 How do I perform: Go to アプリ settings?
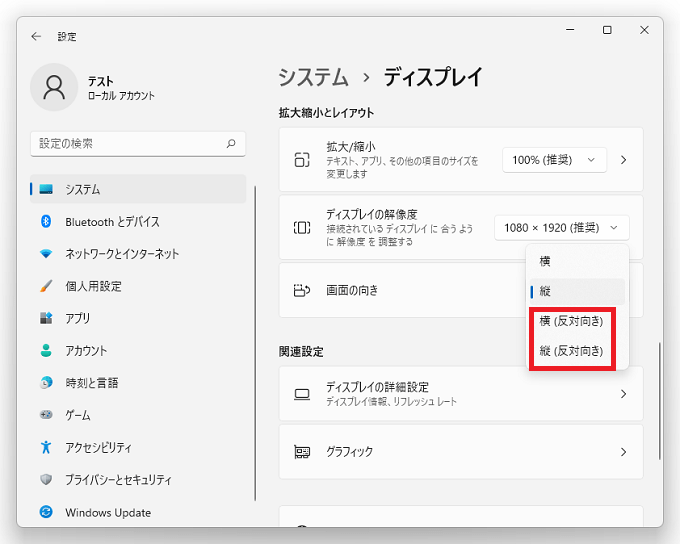[138, 318]
